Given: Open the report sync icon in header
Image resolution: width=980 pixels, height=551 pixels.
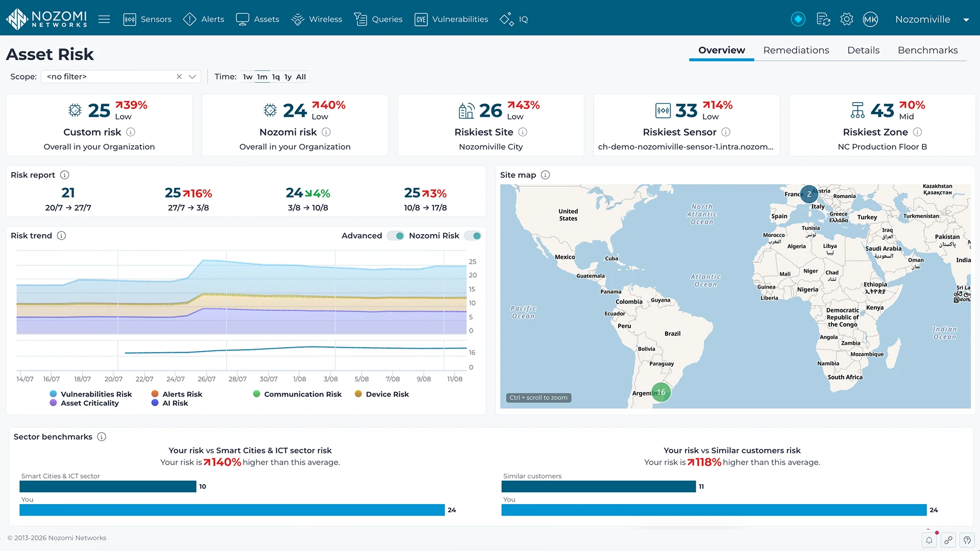Looking at the screenshot, I should point(823,19).
